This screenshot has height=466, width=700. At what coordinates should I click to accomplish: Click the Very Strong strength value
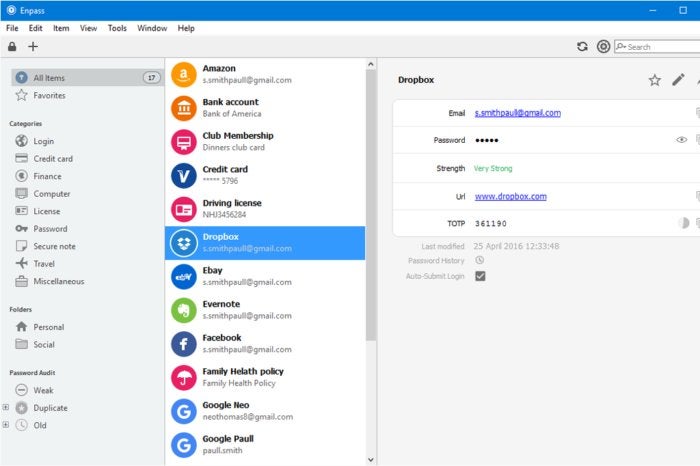tap(493, 168)
